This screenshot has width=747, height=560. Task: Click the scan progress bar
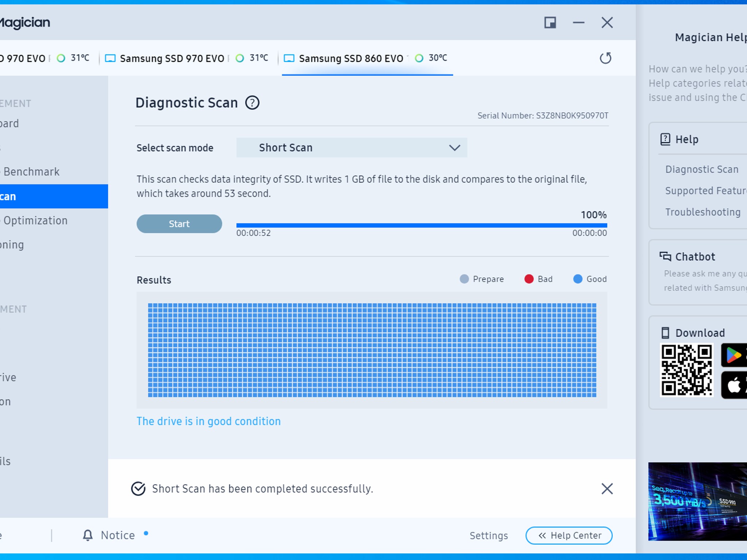point(422,225)
